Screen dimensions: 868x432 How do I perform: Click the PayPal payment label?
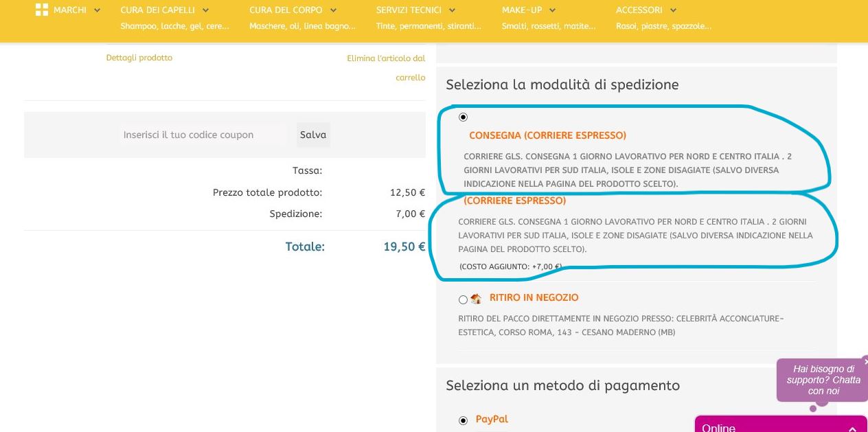point(492,419)
